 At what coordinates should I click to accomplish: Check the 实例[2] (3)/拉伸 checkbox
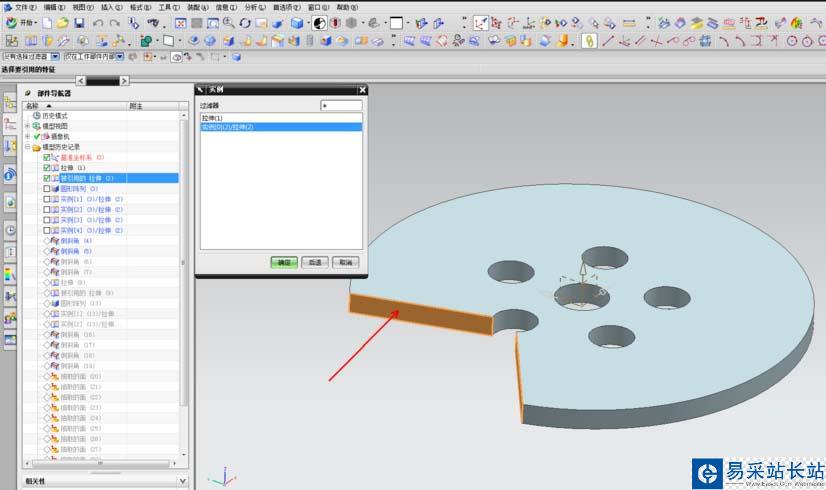coord(47,210)
